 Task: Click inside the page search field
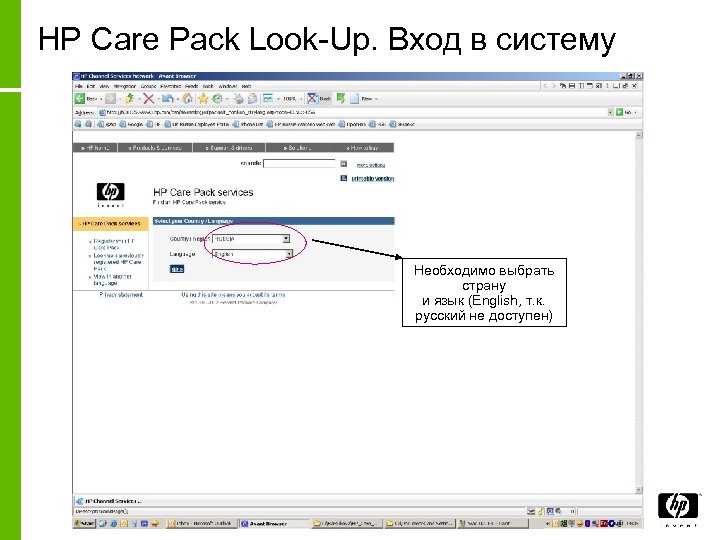[x=299, y=163]
